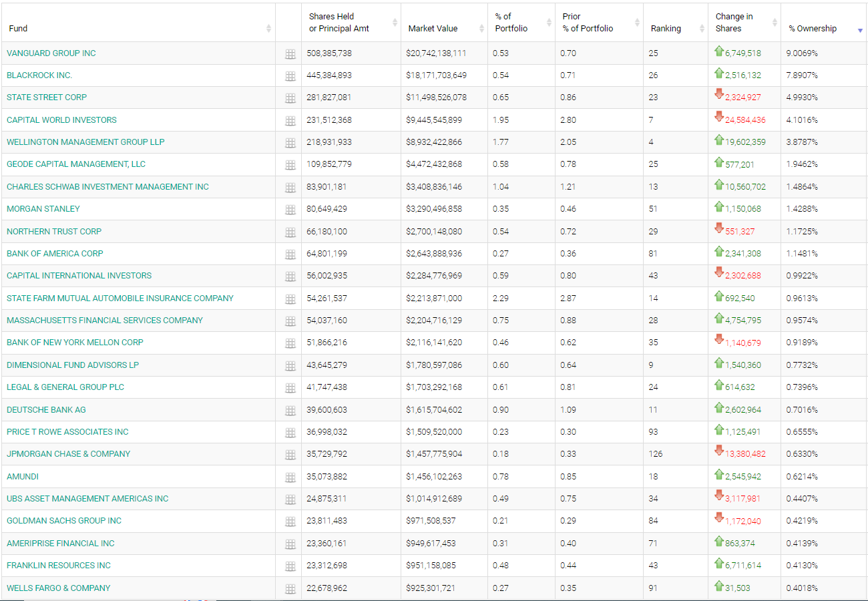The width and height of the screenshot is (868, 601).
Task: Click grid icon in Morgan Stanley row
Action: point(290,210)
